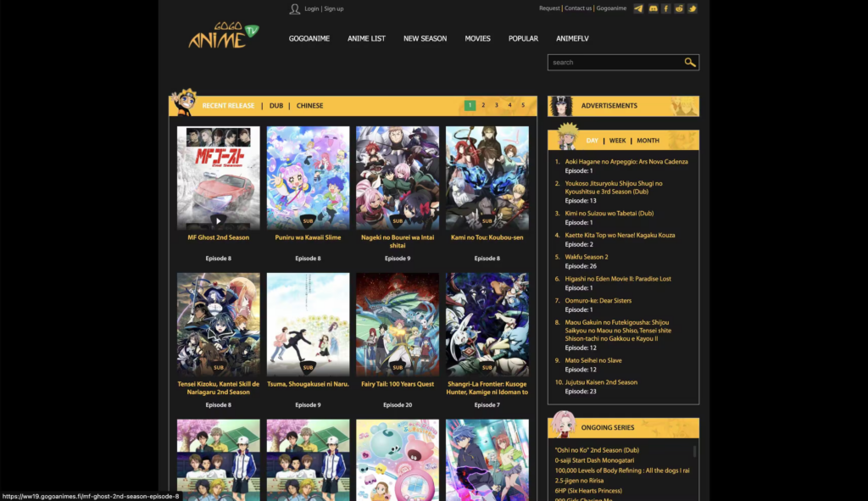
Task: Open Jujutsu Kaisen 2nd Season entry
Action: point(601,382)
